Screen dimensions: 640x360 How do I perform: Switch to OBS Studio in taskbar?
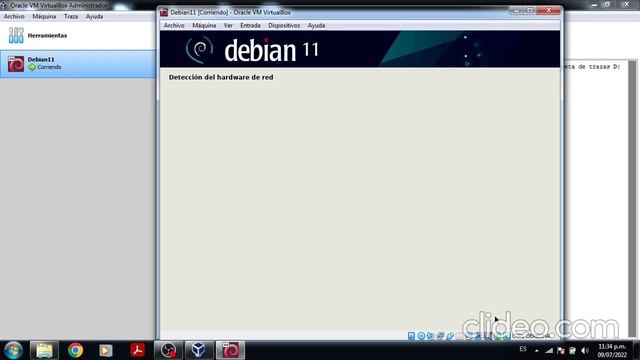pos(168,350)
